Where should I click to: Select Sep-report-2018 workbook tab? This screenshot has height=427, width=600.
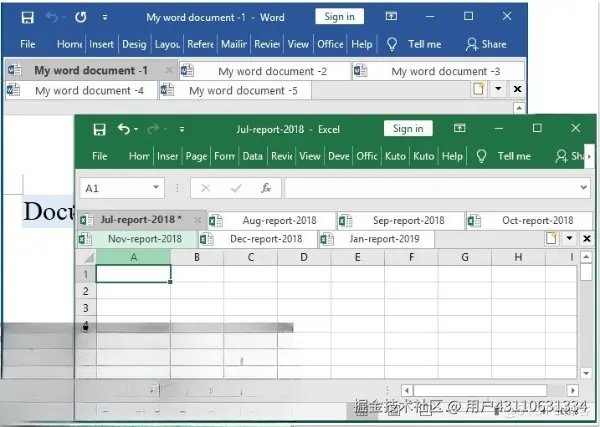click(x=401, y=220)
